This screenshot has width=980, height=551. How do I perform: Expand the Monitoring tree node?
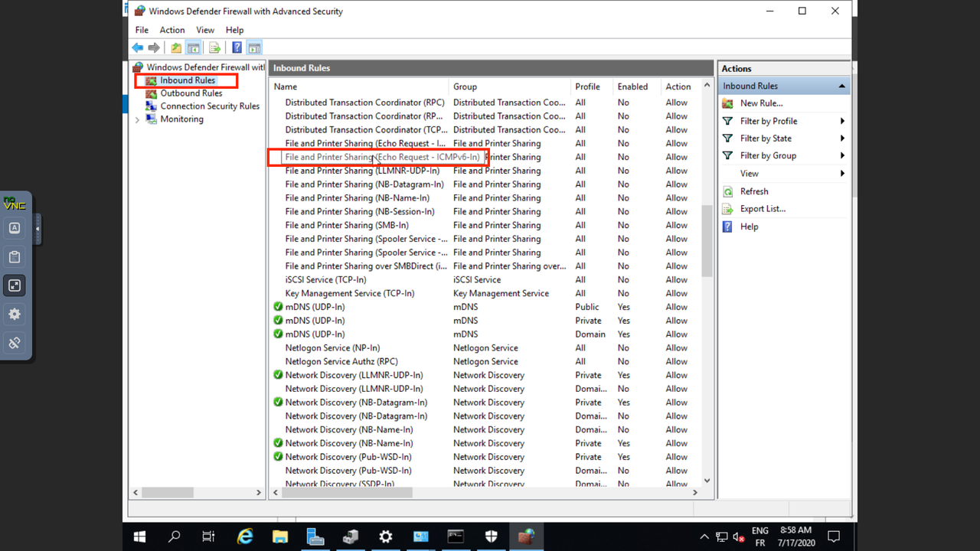138,119
